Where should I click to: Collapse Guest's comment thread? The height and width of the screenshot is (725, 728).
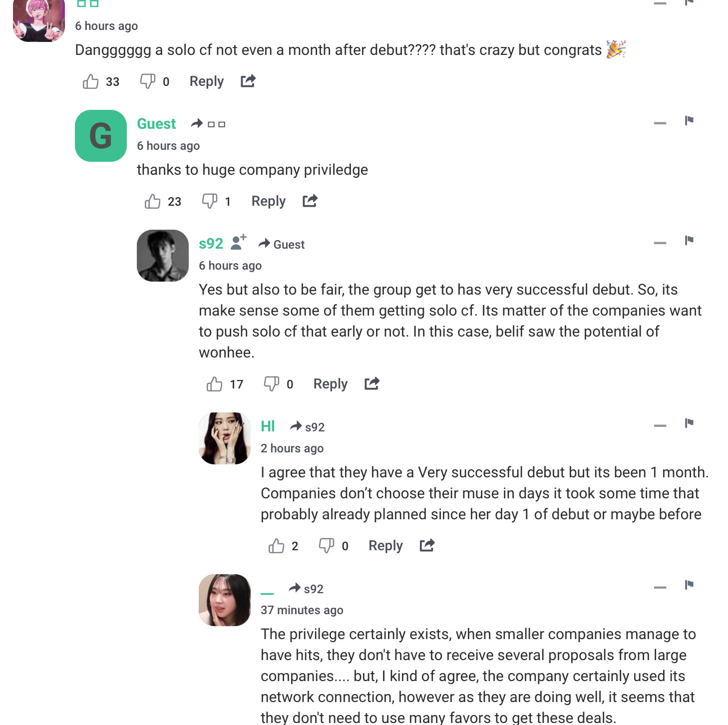[x=660, y=123]
